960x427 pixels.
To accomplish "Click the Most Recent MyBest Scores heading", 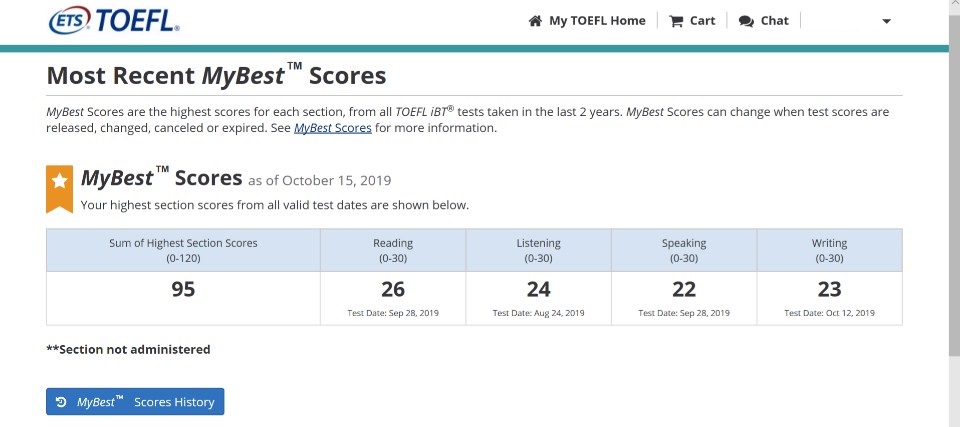I will click(216, 76).
